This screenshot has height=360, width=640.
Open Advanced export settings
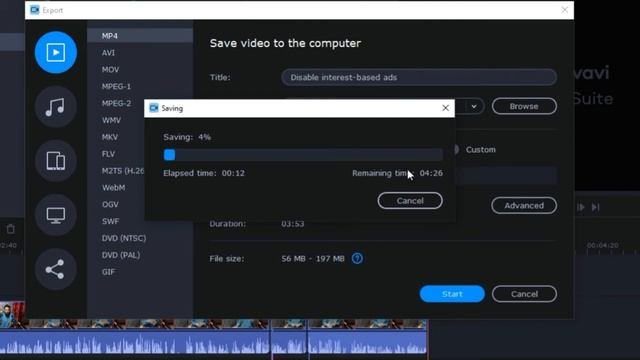pos(524,205)
